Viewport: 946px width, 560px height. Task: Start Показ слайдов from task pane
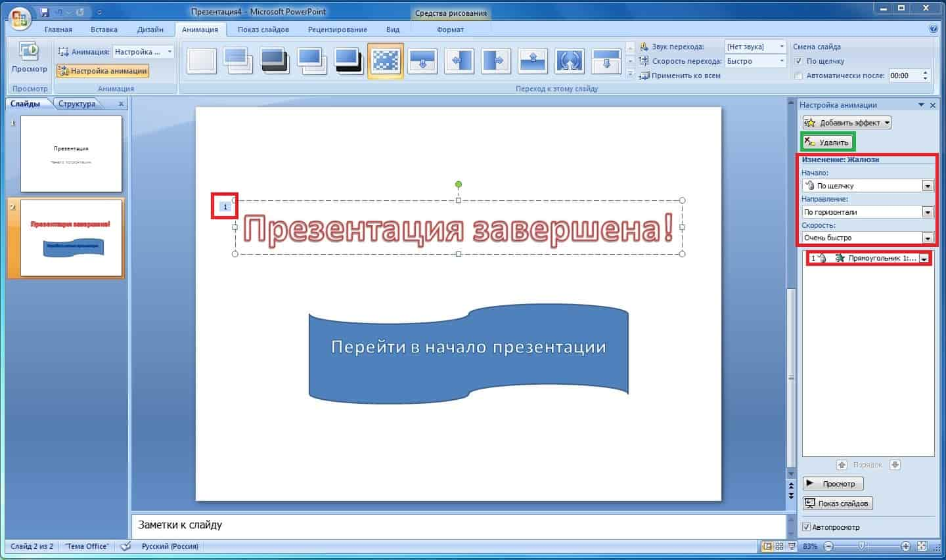(x=838, y=504)
